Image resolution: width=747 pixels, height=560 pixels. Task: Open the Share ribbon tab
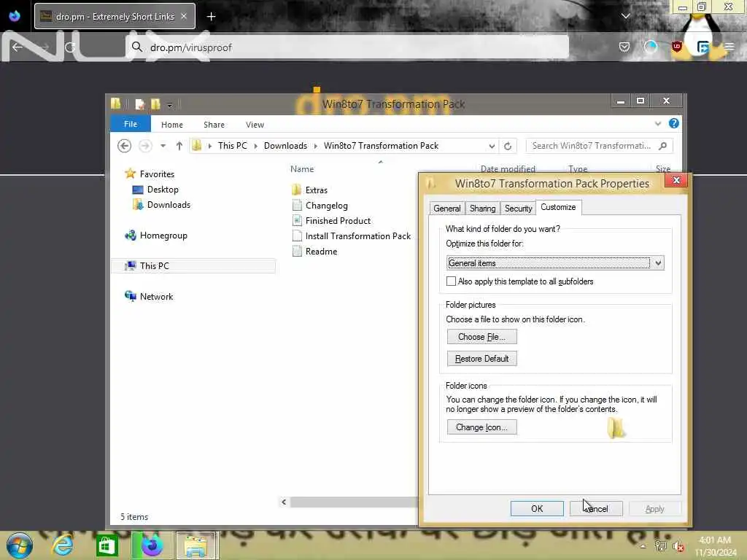[x=214, y=125]
